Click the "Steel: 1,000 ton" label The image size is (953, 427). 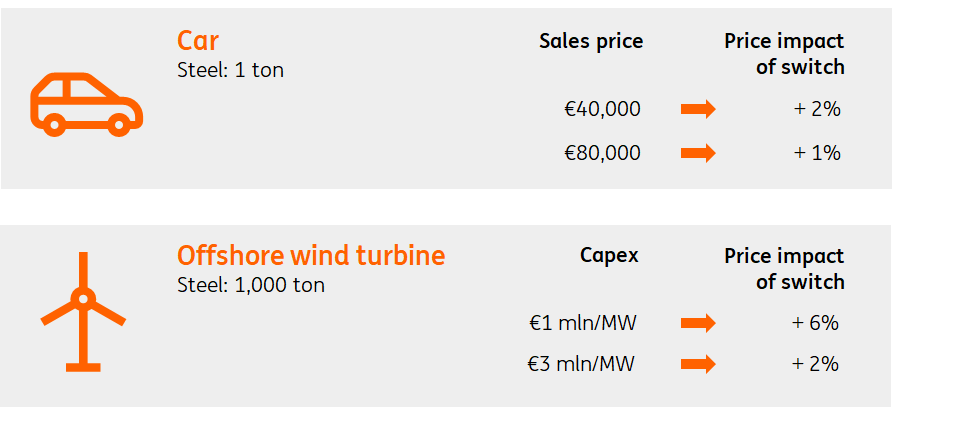(251, 285)
